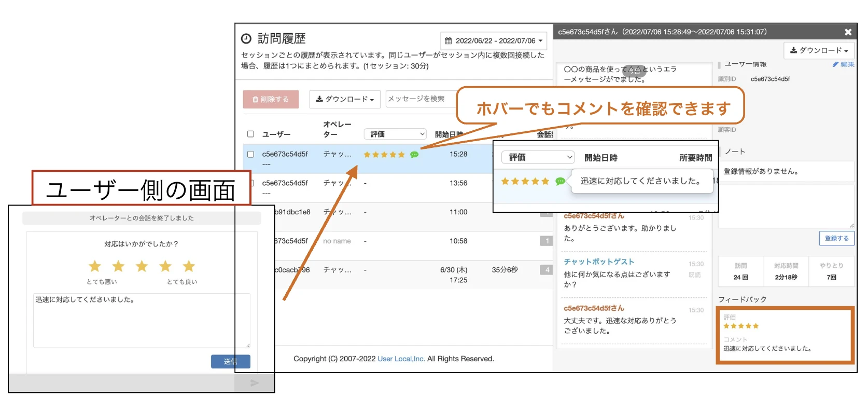
Task: Click the send arrow icon in chat input bar
Action: (254, 383)
